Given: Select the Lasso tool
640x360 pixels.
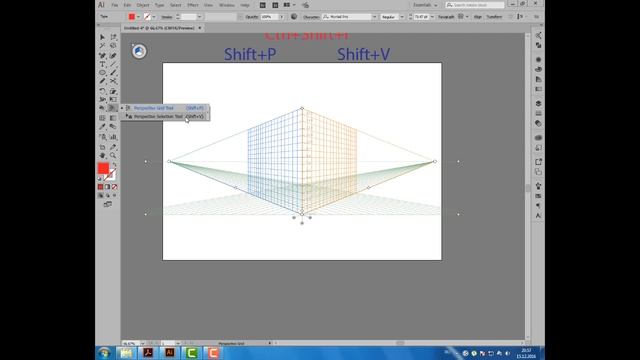Looking at the screenshot, I should [113, 46].
